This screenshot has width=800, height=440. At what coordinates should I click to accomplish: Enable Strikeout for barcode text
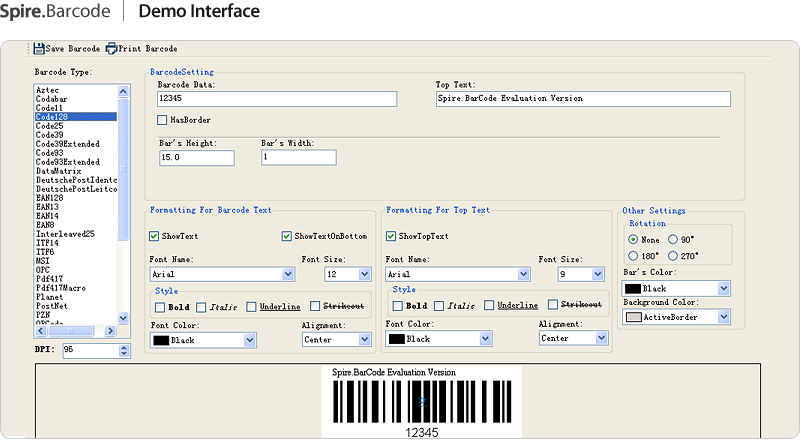(x=315, y=306)
